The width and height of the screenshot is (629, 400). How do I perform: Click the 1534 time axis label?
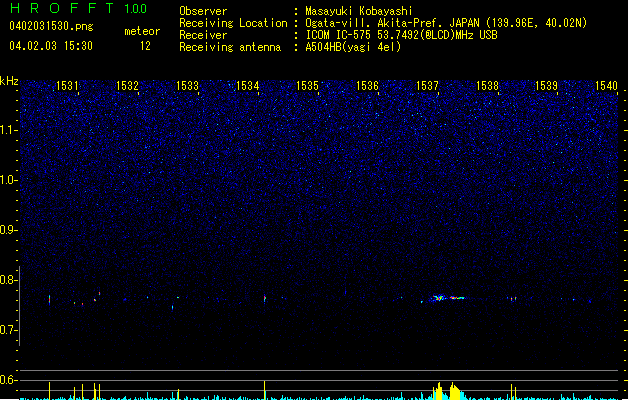point(248,85)
